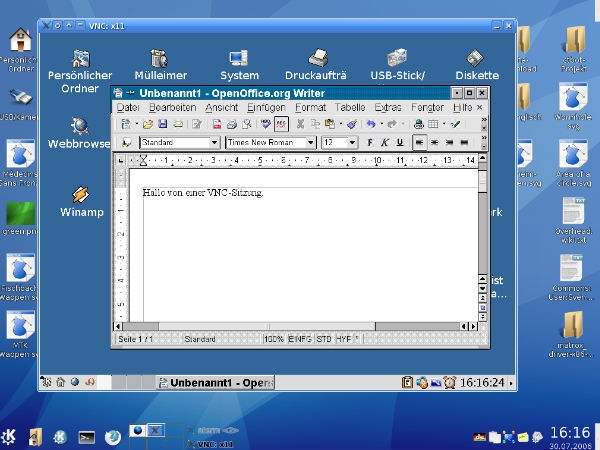Toggle AutoSpellcheck in Writer toolbar
The width and height of the screenshot is (600, 450).
pyautogui.click(x=281, y=124)
